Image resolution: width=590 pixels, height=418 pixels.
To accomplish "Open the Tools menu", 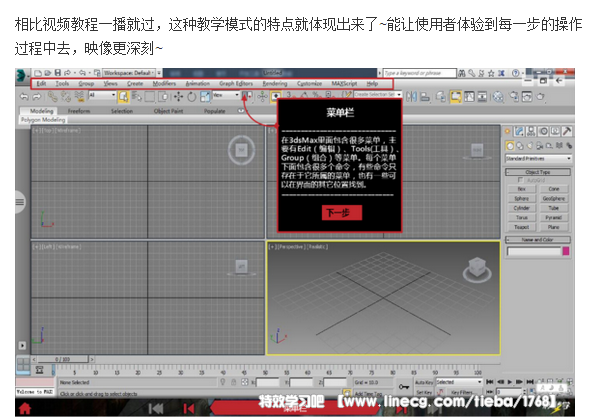I will [62, 84].
